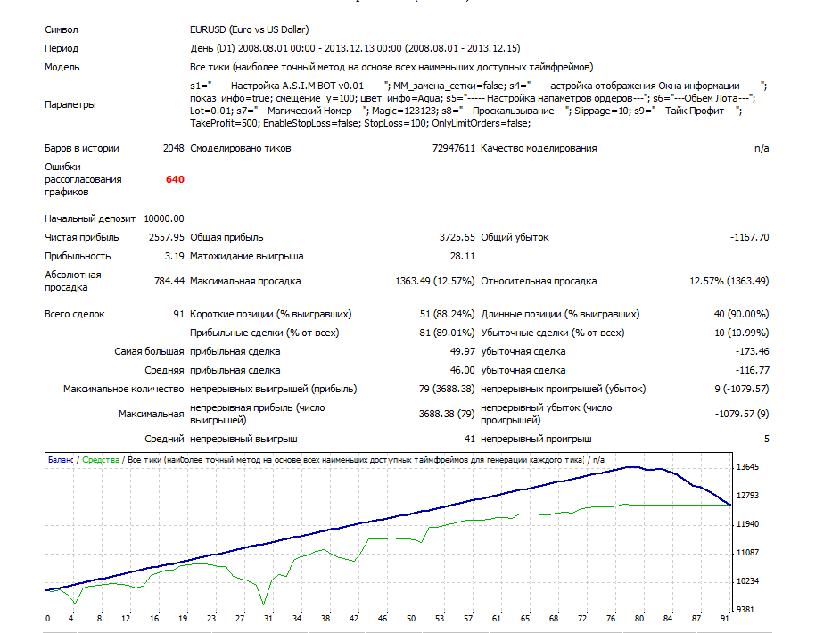This screenshot has width=840, height=633.
Task: Click the maximal drawdown value "1363.49 (12.57%)"
Action: pos(435,281)
